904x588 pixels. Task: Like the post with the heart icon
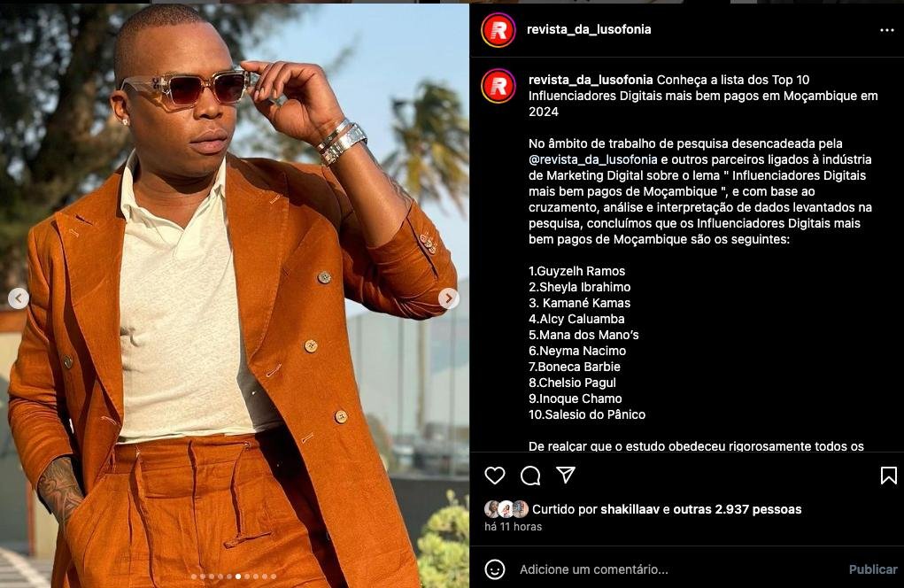tap(495, 476)
